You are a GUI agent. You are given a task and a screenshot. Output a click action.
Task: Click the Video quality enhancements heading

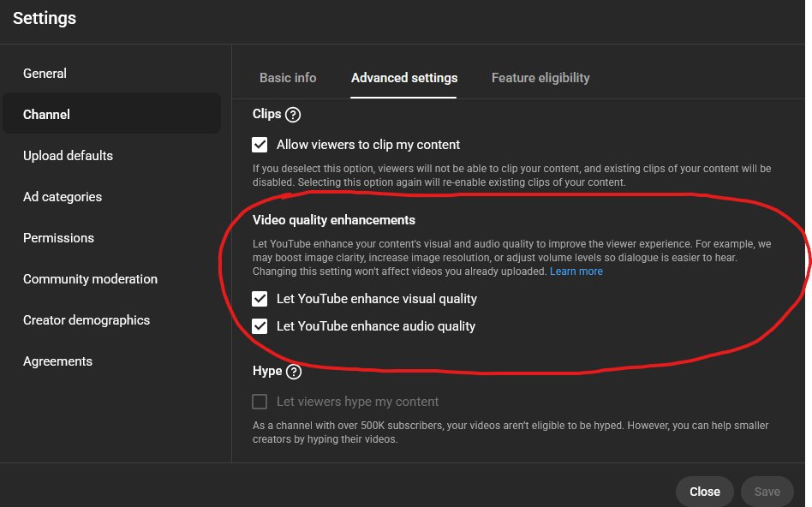333,220
